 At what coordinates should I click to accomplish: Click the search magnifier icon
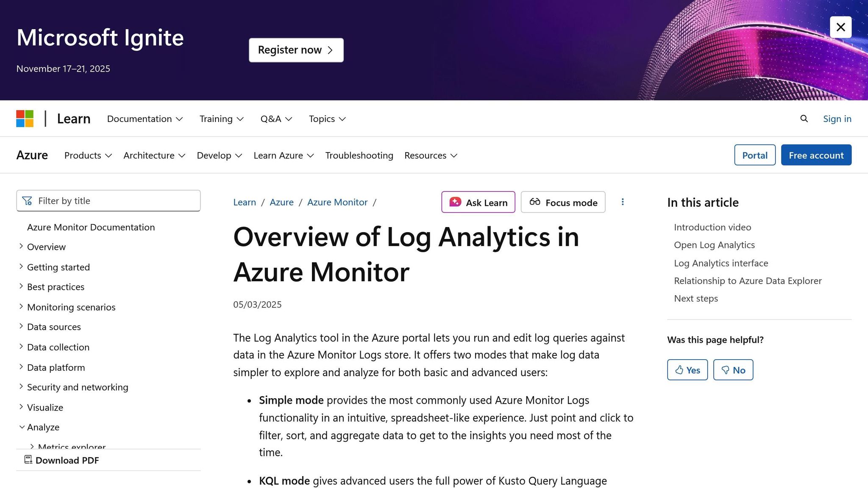pyautogui.click(x=804, y=119)
